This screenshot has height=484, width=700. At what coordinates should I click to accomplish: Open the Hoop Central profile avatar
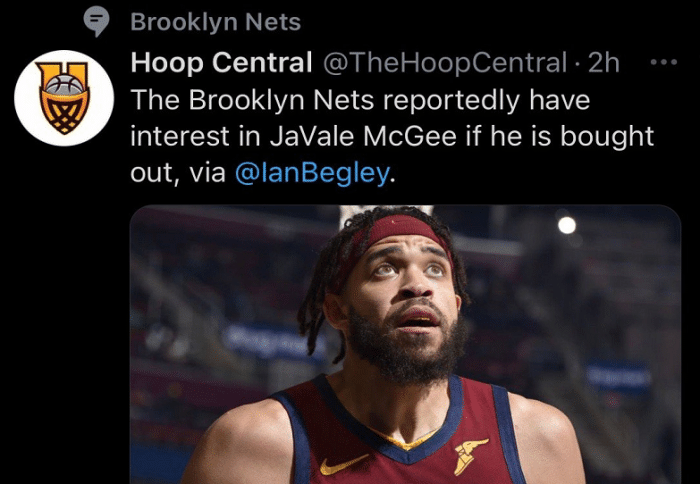63,98
